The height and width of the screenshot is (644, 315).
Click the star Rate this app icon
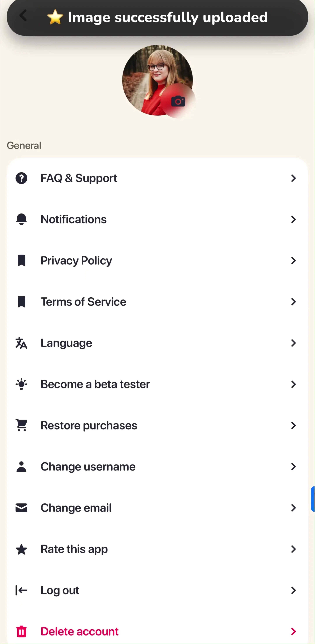pyautogui.click(x=21, y=549)
